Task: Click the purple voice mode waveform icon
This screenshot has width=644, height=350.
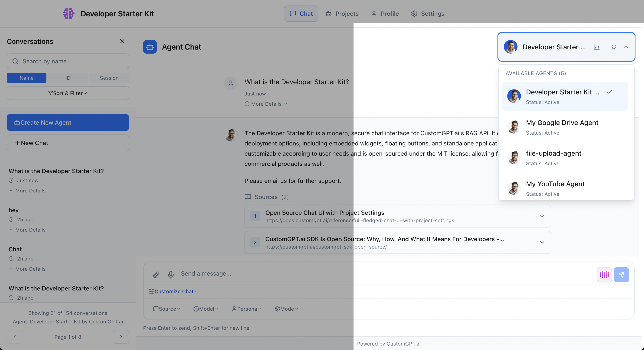Action: [x=604, y=275]
